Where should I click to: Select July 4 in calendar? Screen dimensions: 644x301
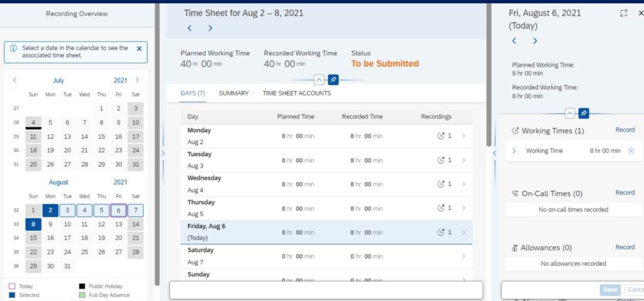tap(33, 122)
